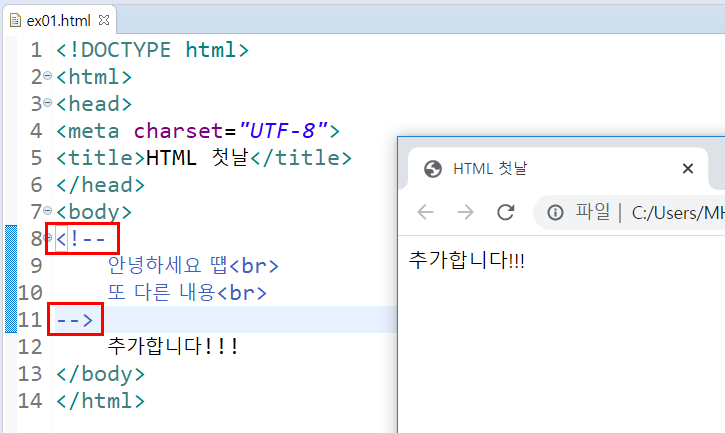Click the '</html>' tag on line 14
The height and width of the screenshot is (433, 725).
coord(100,401)
